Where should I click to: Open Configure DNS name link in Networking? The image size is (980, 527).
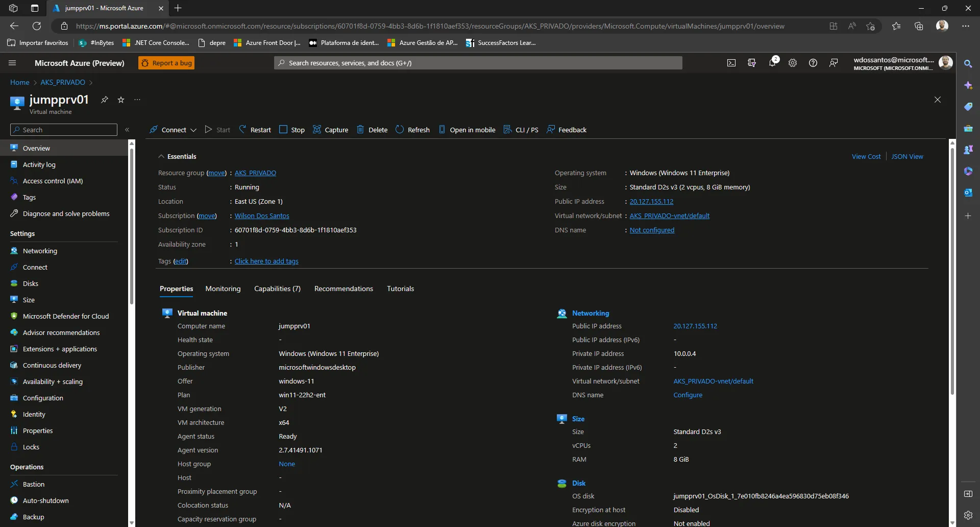tap(688, 395)
